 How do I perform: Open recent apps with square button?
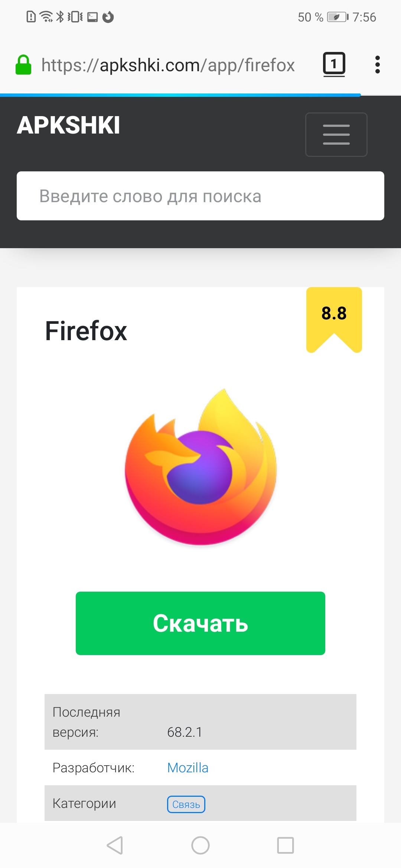click(286, 845)
